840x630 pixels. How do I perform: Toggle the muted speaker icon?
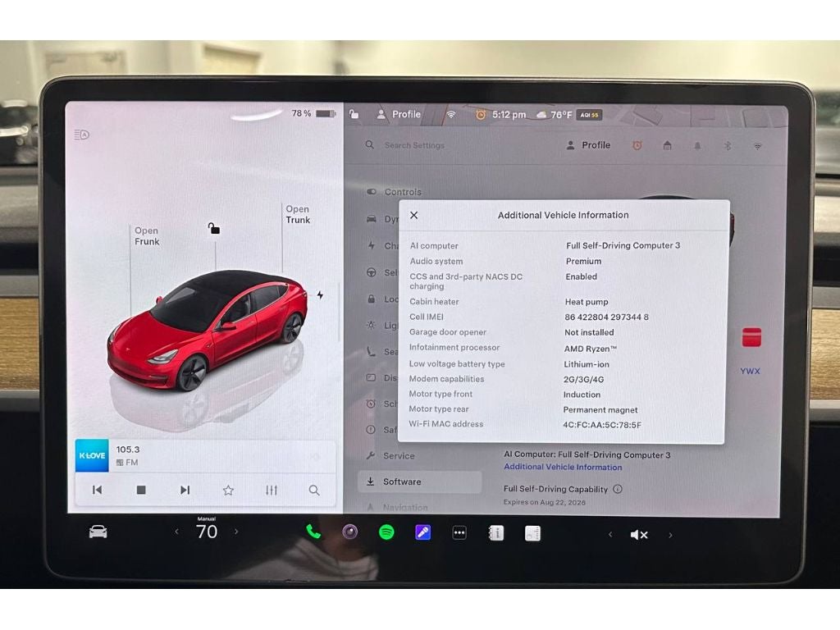639,535
